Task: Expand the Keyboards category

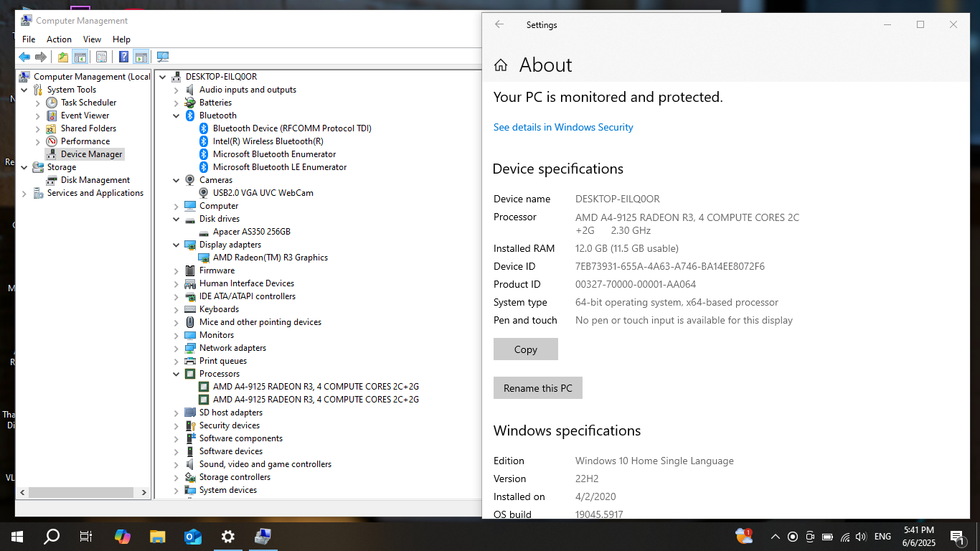Action: [x=176, y=309]
